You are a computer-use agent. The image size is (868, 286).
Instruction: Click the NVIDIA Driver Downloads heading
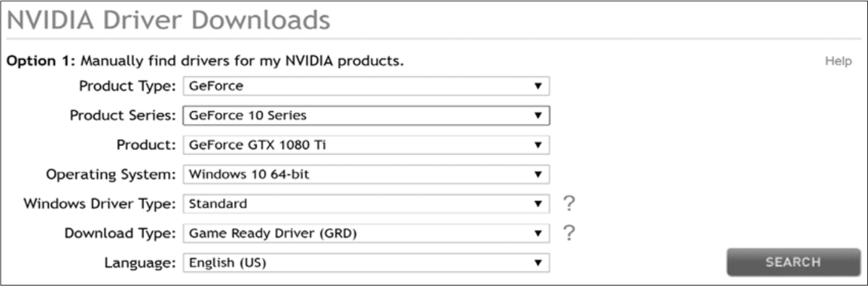(168, 21)
